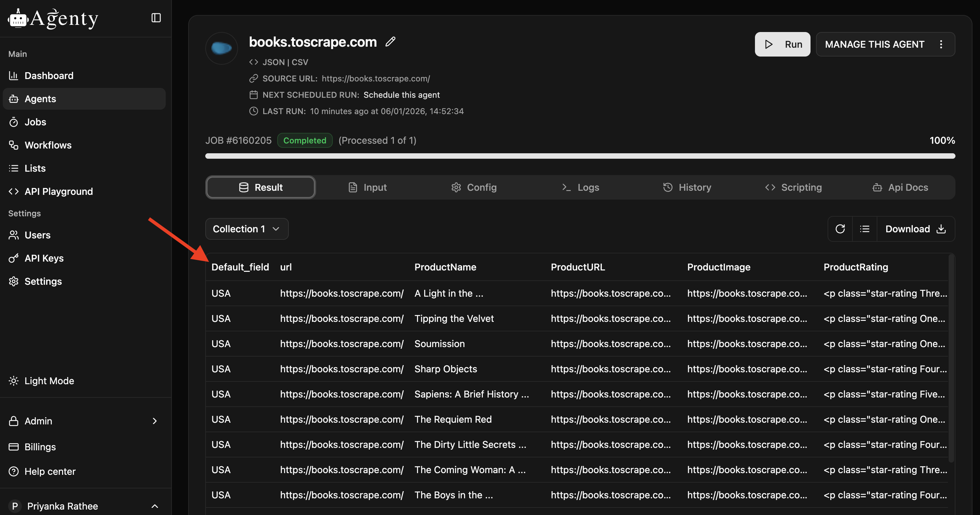Click the pencil edit agent name icon
Screen dimensions: 980x515
390,42
